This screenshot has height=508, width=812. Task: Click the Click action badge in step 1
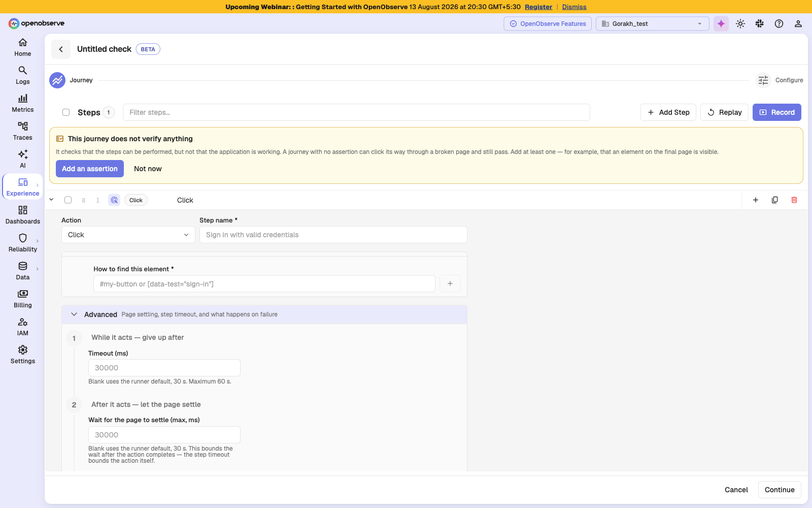tap(136, 200)
